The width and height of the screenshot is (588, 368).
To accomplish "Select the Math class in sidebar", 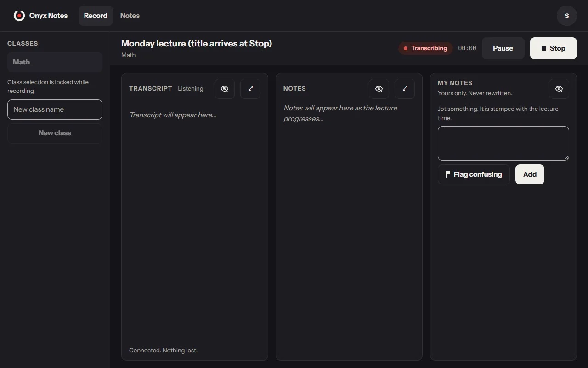I will point(55,62).
